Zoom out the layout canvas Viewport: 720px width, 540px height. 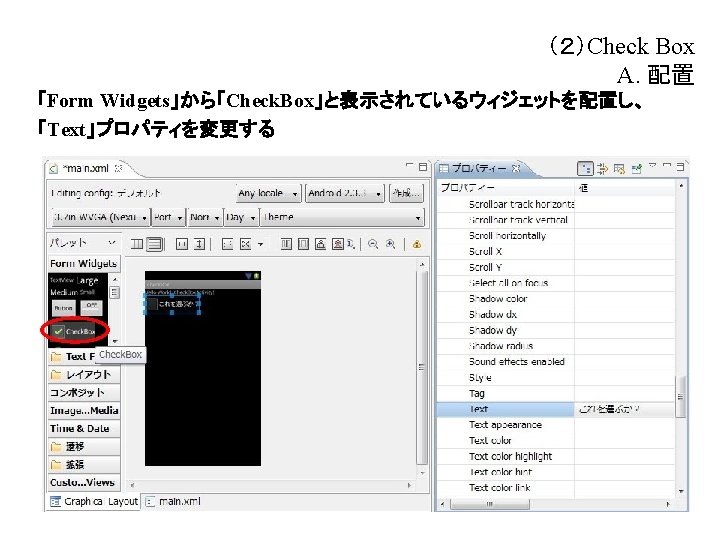[373, 244]
